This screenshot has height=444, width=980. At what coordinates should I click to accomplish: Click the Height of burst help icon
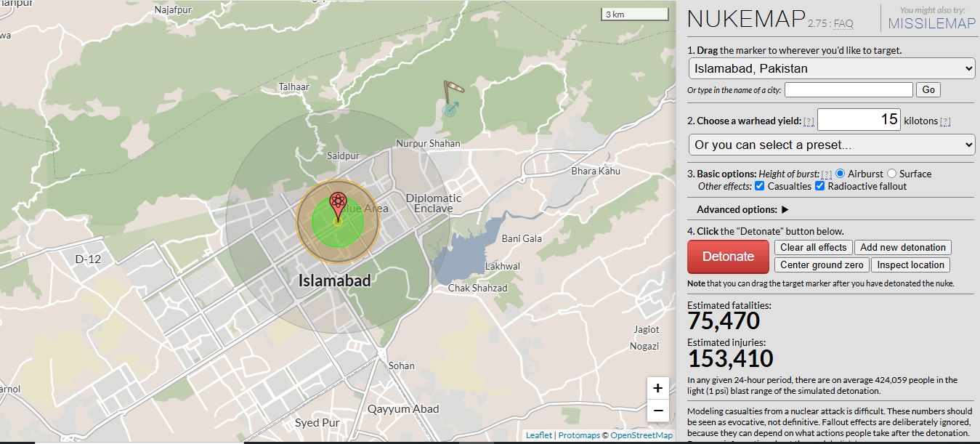coord(826,174)
